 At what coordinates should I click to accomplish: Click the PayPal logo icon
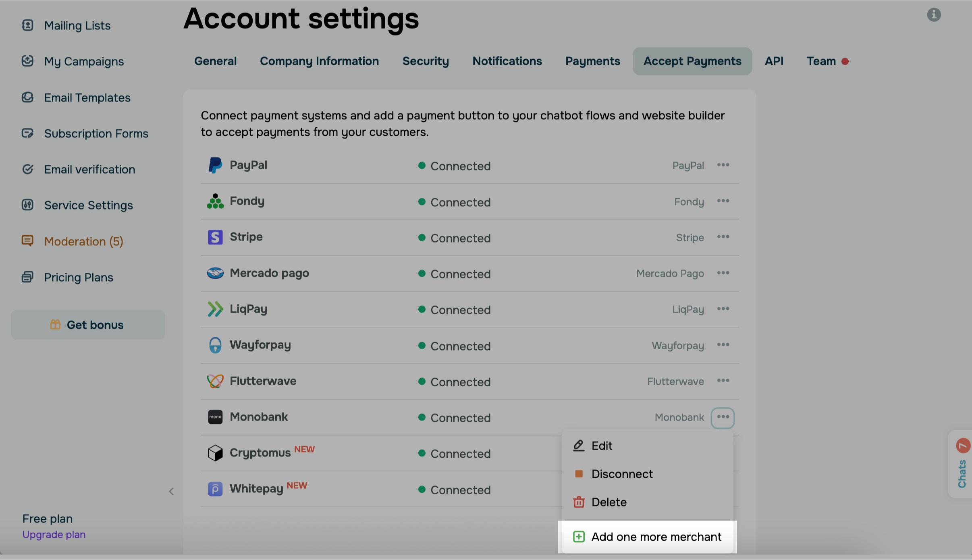point(215,165)
